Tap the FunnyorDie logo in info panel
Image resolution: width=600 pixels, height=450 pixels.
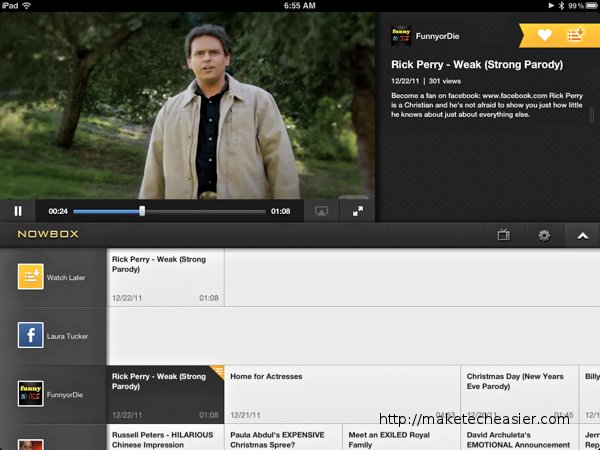click(x=401, y=35)
